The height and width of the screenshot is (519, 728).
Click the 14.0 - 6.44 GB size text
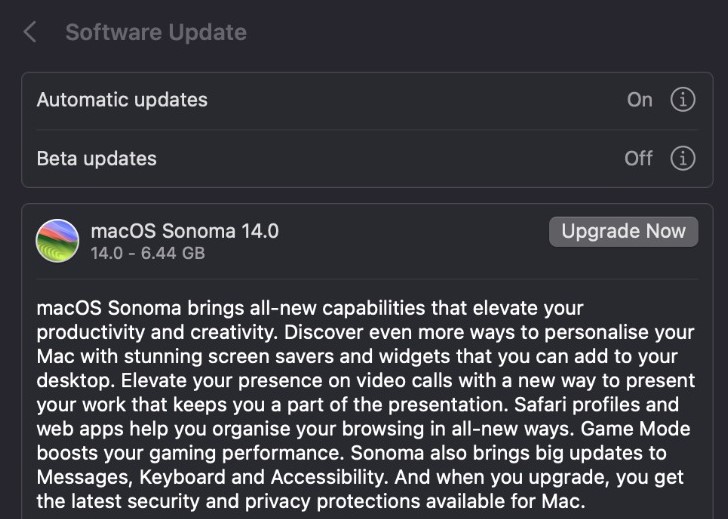147,253
